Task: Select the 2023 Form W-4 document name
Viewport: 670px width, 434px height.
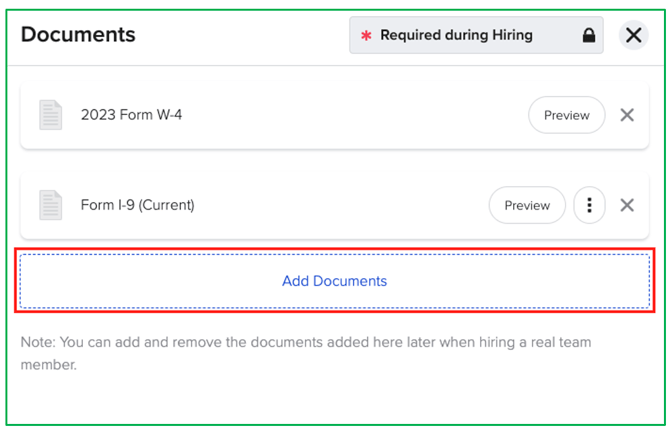Action: pos(131,115)
